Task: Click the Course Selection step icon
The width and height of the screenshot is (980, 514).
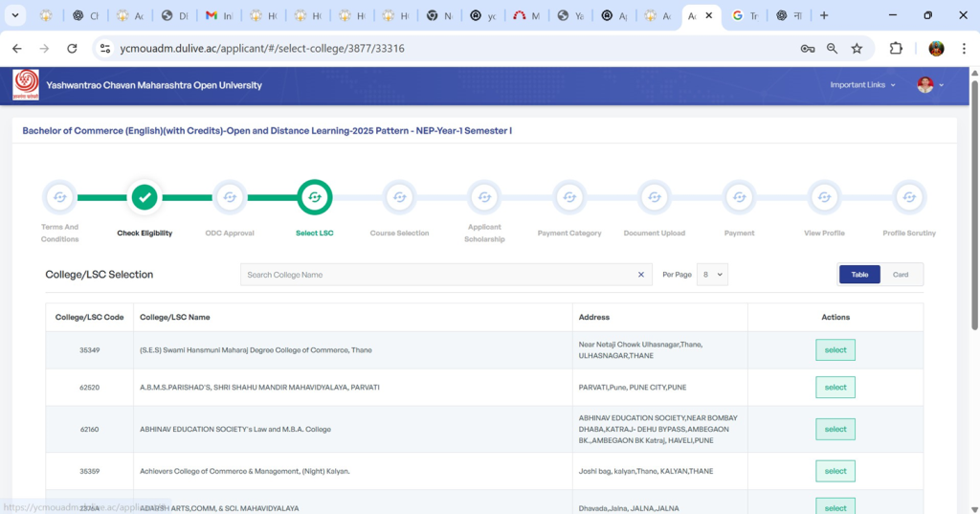Action: coord(399,197)
